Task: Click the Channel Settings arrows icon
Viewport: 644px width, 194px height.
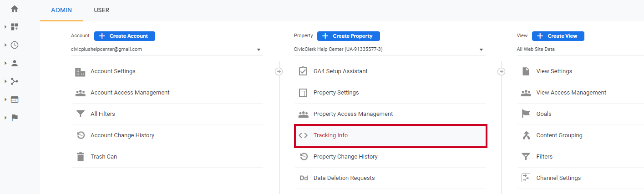Action: click(x=526, y=178)
